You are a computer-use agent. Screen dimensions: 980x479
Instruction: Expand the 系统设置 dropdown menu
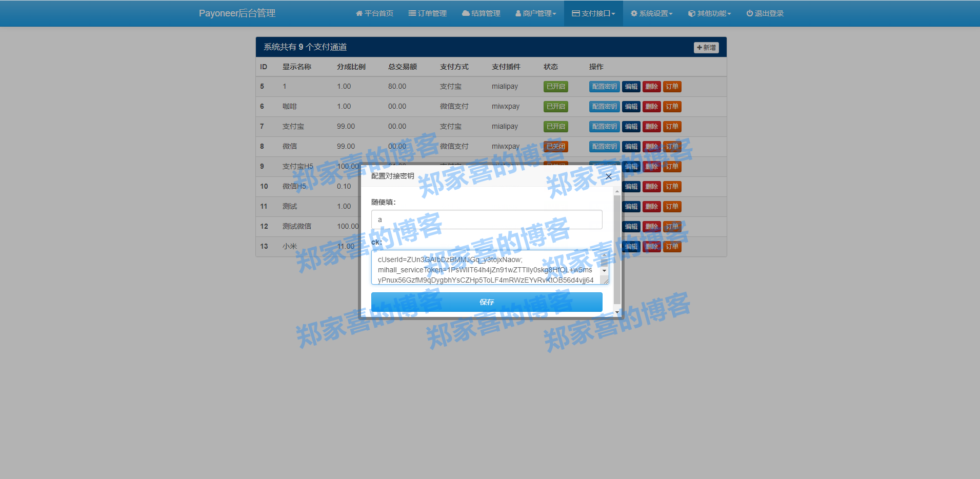pyautogui.click(x=652, y=13)
